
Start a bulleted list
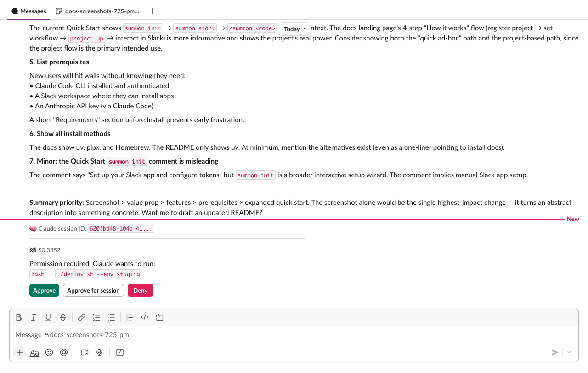[111, 317]
